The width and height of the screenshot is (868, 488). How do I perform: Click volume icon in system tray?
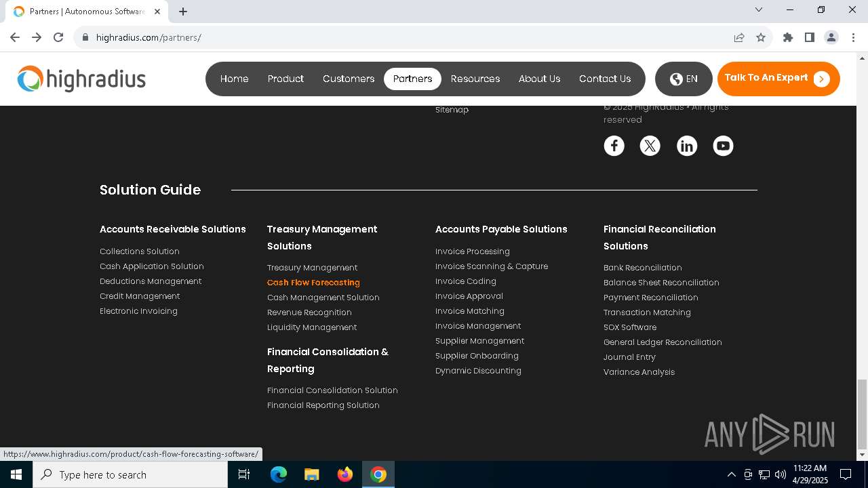point(781,474)
